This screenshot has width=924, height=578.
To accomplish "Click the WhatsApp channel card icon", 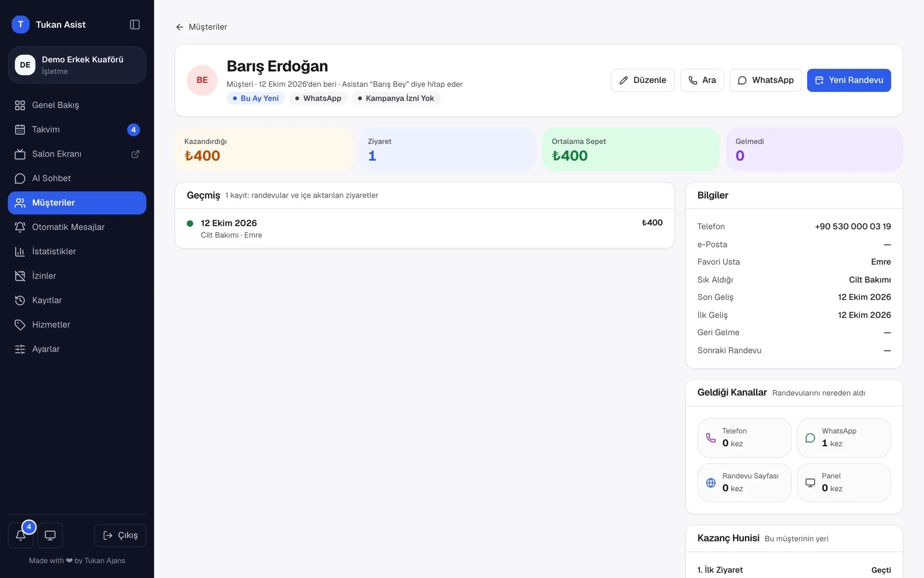I will coord(810,438).
